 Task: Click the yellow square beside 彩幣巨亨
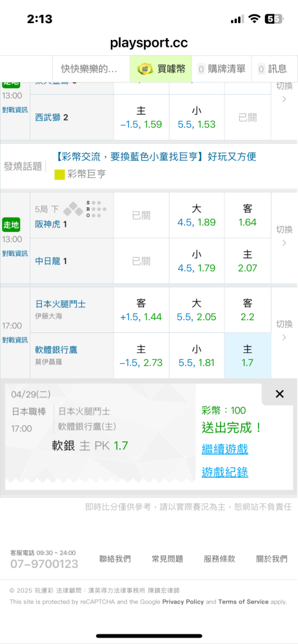(x=60, y=175)
